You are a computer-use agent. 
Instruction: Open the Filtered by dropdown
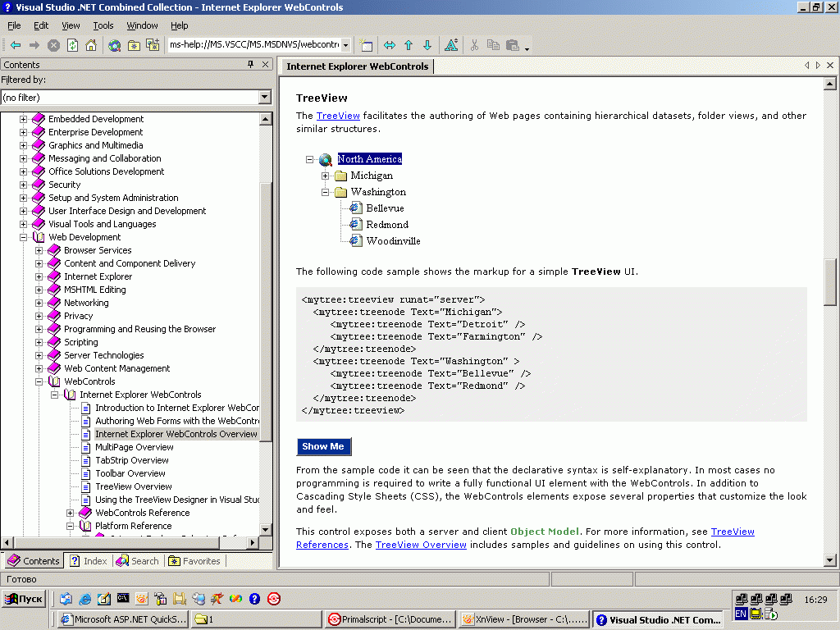click(265, 98)
